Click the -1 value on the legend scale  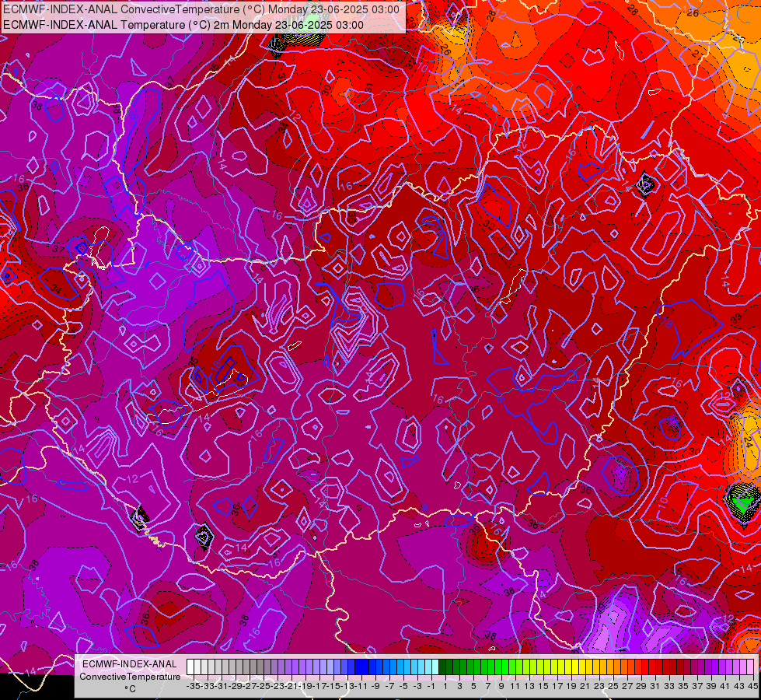432,686
